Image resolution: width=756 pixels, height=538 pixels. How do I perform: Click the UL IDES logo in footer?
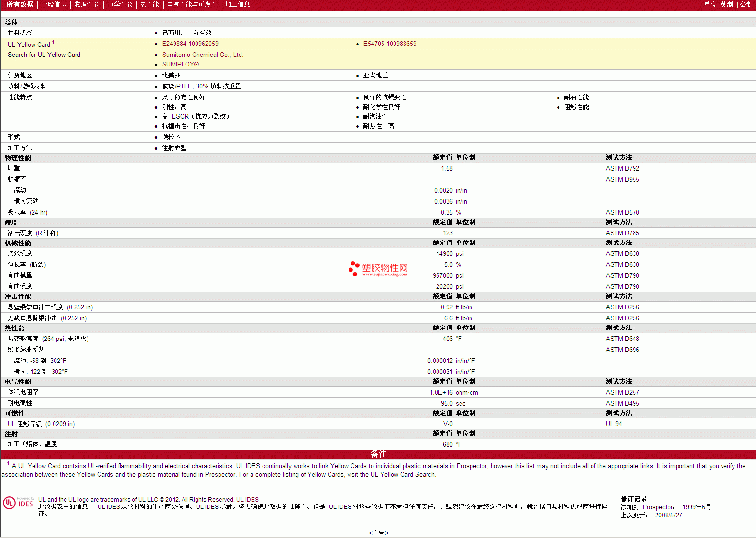click(x=18, y=503)
